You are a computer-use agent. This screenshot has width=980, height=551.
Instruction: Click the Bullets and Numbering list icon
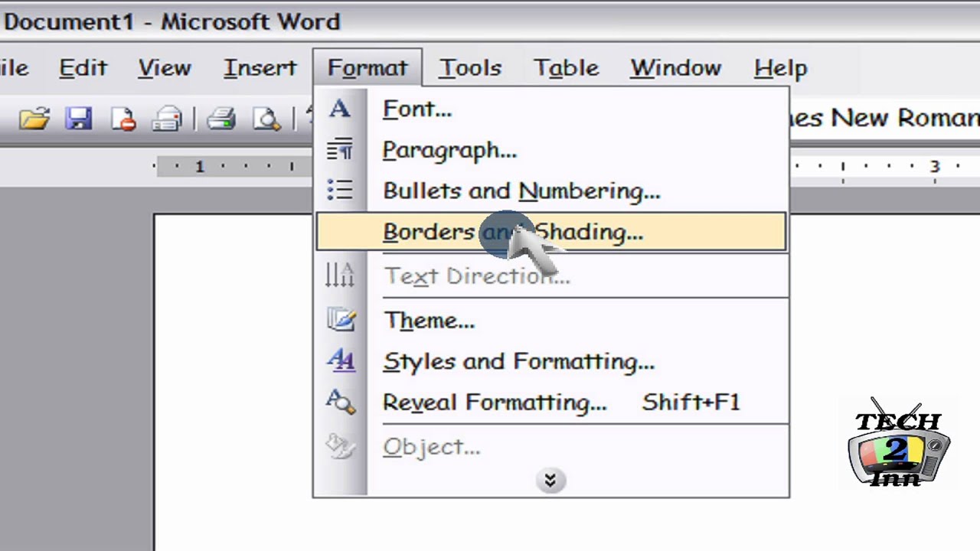pyautogui.click(x=340, y=191)
